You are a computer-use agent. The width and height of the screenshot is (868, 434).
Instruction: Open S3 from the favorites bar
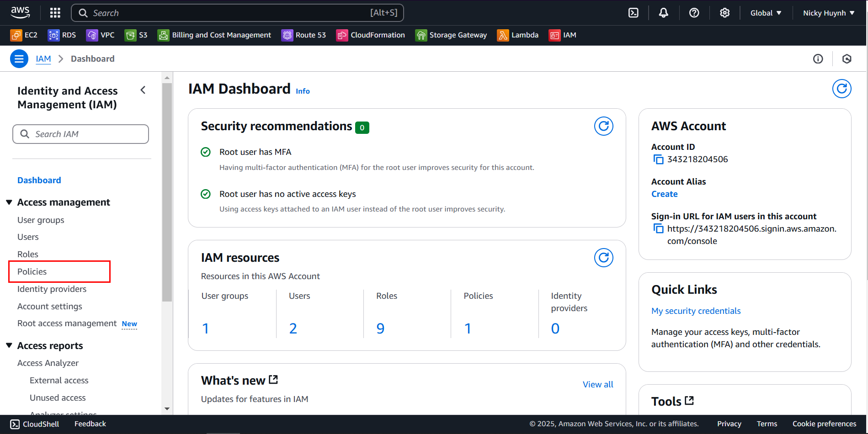point(136,35)
